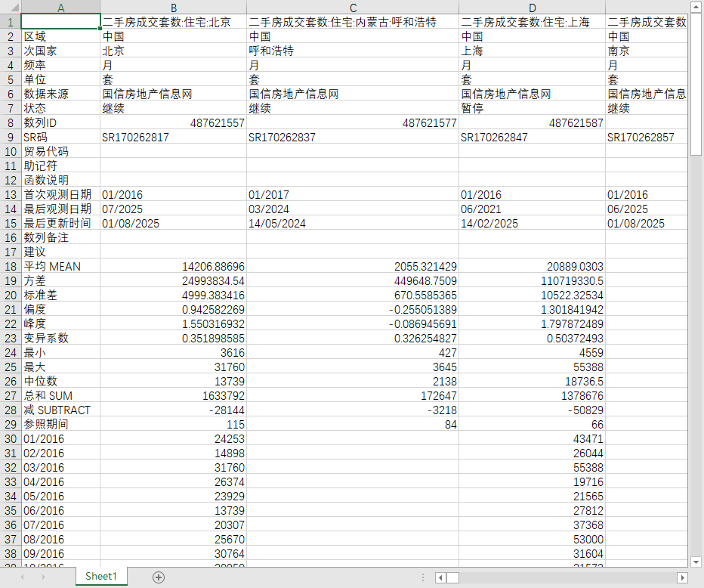Click the '暂停' status cell
Viewport: 704px width, 588px height.
(532, 108)
